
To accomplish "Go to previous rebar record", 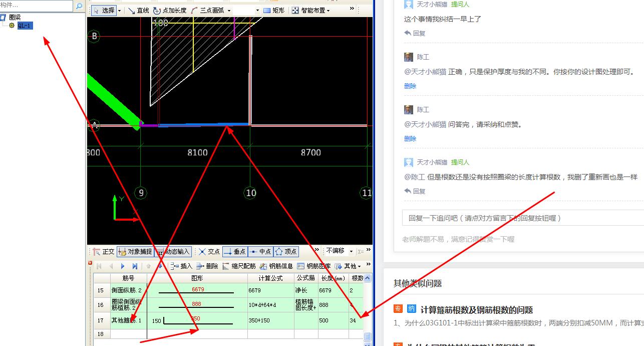I will 111,266.
